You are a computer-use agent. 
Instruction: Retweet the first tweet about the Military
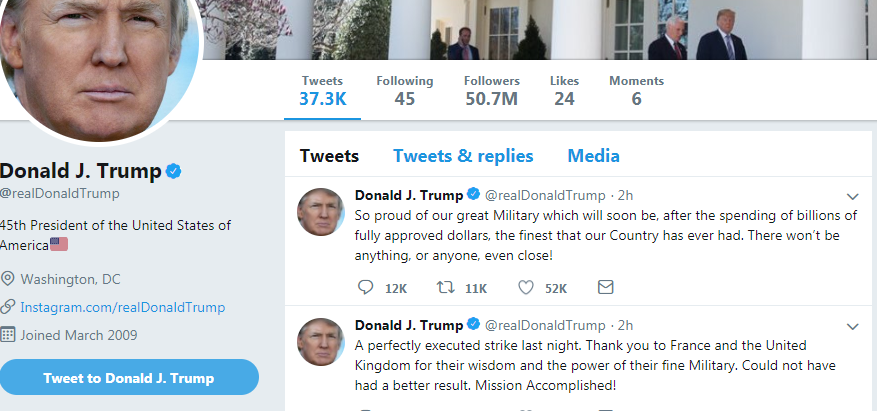click(x=445, y=287)
